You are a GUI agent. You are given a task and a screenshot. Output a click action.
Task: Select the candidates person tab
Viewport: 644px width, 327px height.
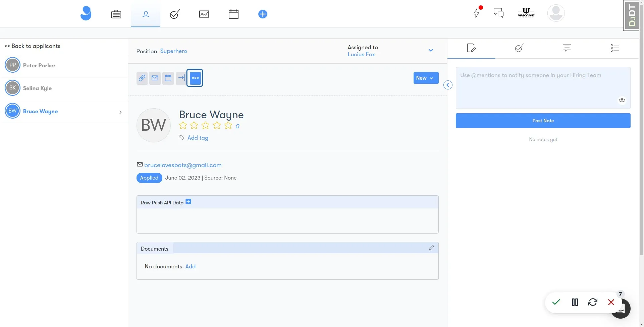coord(146,14)
